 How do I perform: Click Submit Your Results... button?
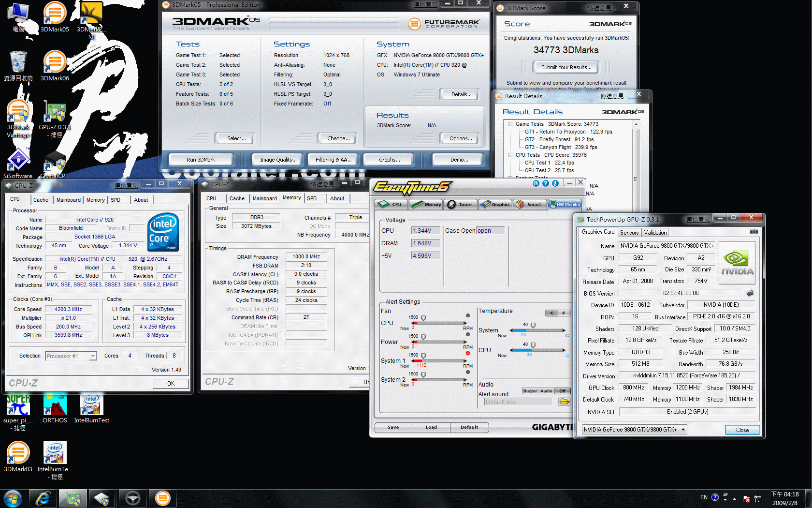566,67
